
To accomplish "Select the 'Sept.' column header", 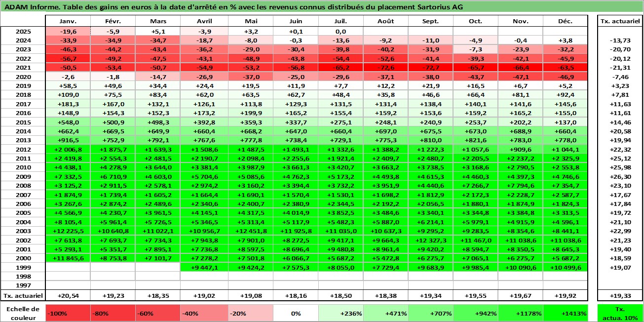I will (x=430, y=21).
